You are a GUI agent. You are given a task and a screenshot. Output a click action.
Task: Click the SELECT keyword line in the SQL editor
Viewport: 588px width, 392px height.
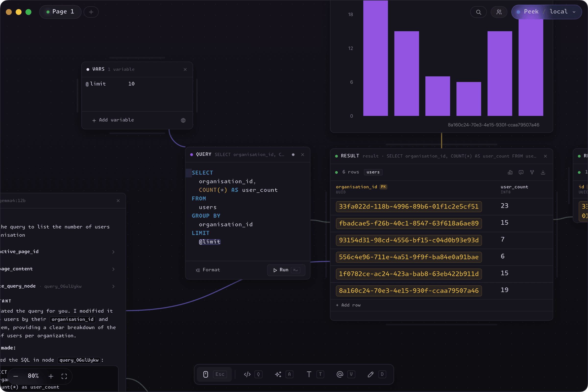point(202,173)
